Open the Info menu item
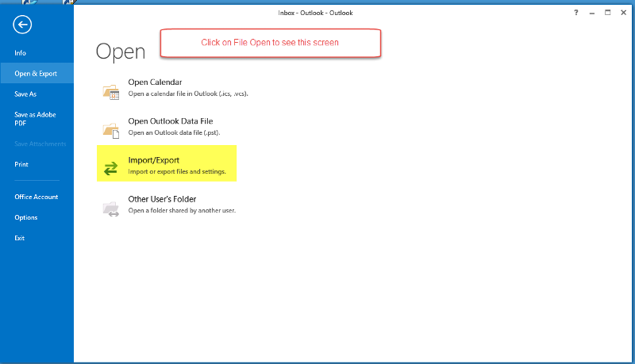635x364 pixels. tap(21, 53)
